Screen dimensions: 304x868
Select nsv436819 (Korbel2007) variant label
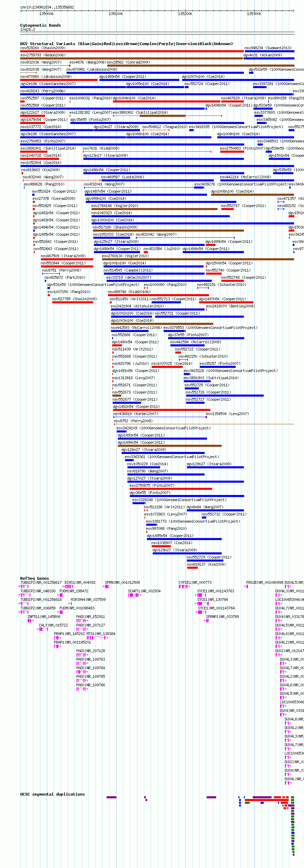tap(136, 414)
